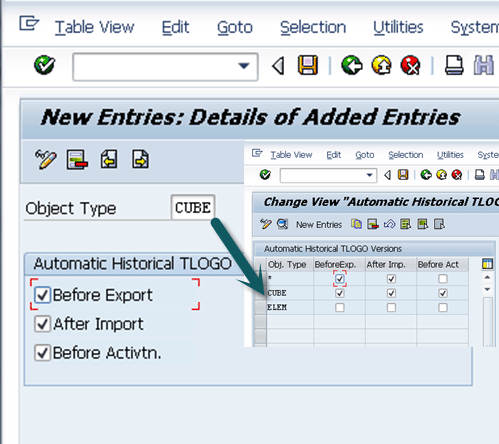
Task: Open the command field dropdown arrow
Action: (244, 66)
